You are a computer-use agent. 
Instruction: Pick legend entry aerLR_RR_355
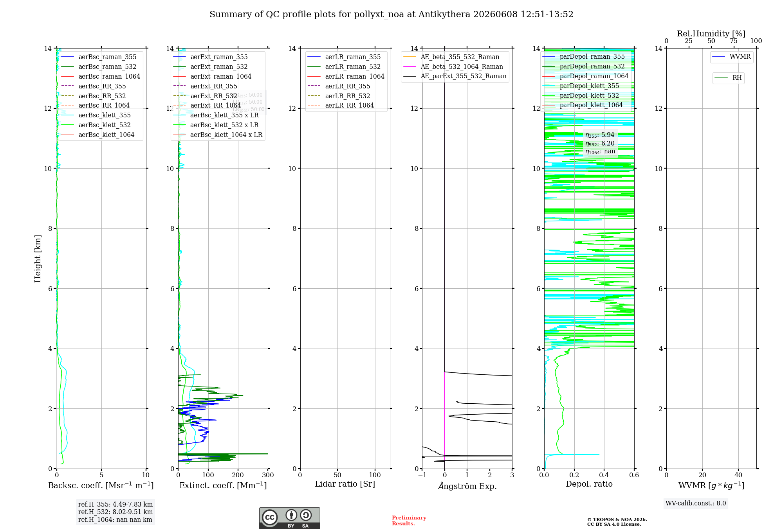(x=339, y=86)
